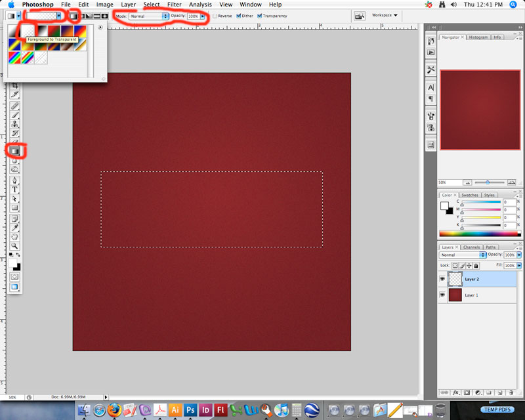Expand the Workspace dropdown
525x420 pixels.
[385, 15]
